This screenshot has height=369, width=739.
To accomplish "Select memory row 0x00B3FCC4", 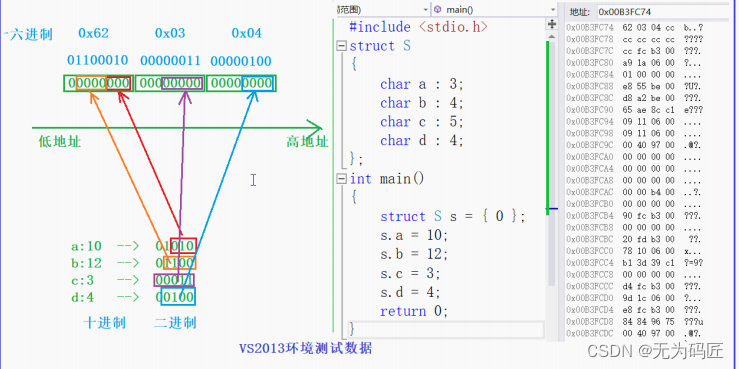I will [635, 263].
